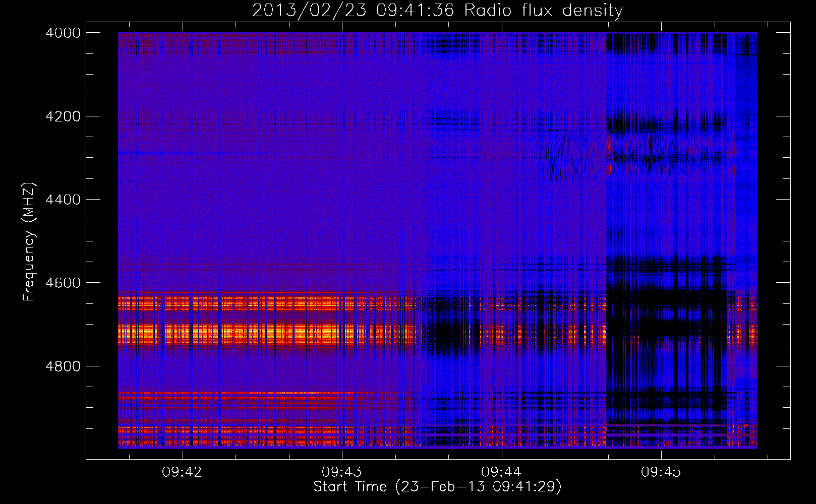Image resolution: width=816 pixels, height=504 pixels.
Task: Click the 09:45 time tick label
Action: pos(661,472)
